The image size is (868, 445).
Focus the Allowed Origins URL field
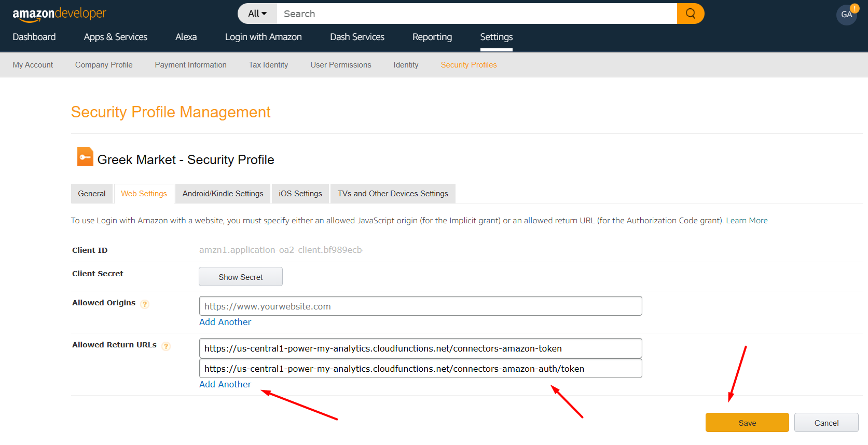420,306
